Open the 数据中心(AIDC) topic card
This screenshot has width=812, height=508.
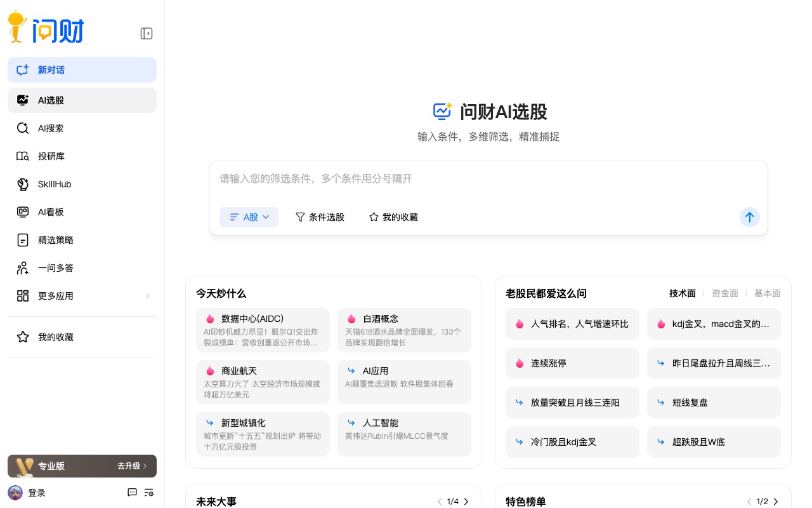pos(263,330)
